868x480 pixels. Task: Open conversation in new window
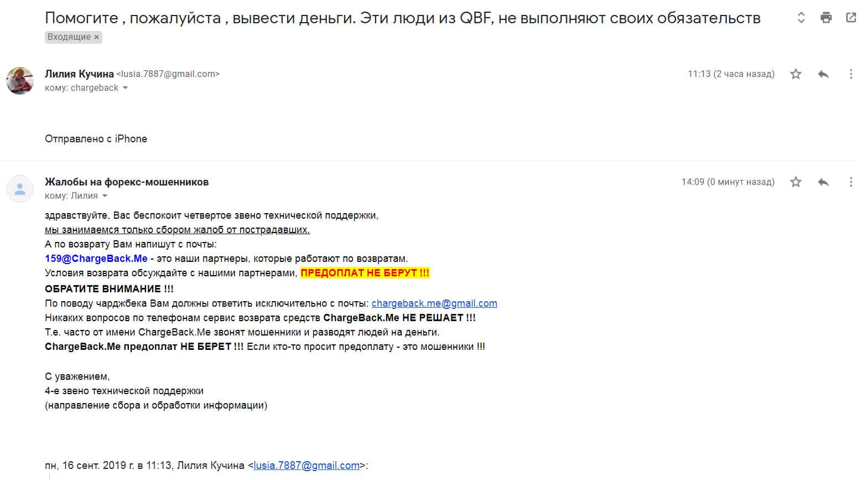(x=851, y=18)
